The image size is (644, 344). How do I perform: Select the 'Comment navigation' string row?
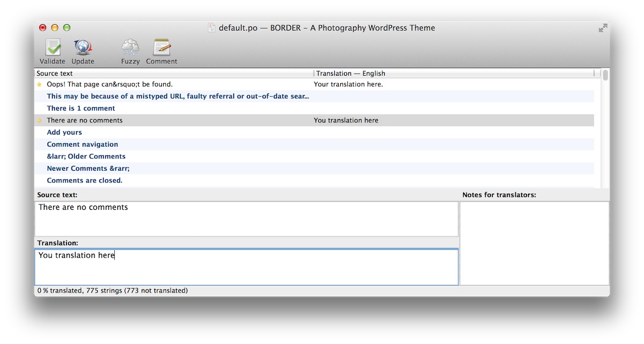click(x=82, y=144)
